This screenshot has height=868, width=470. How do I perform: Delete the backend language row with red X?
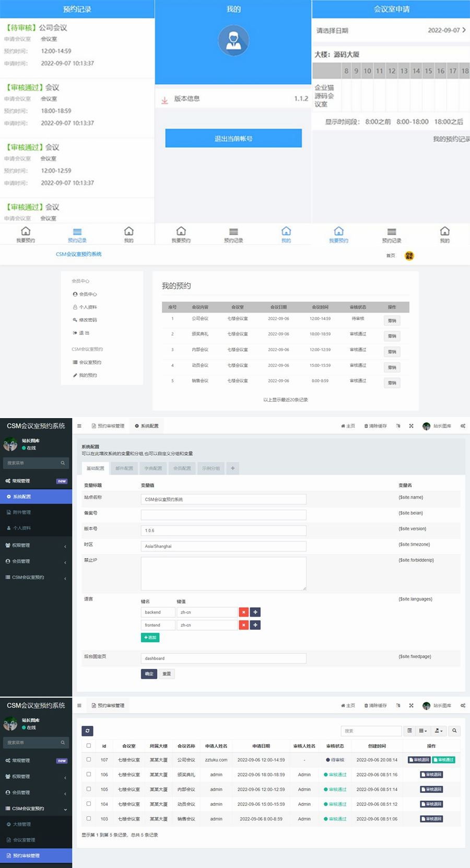click(x=243, y=612)
